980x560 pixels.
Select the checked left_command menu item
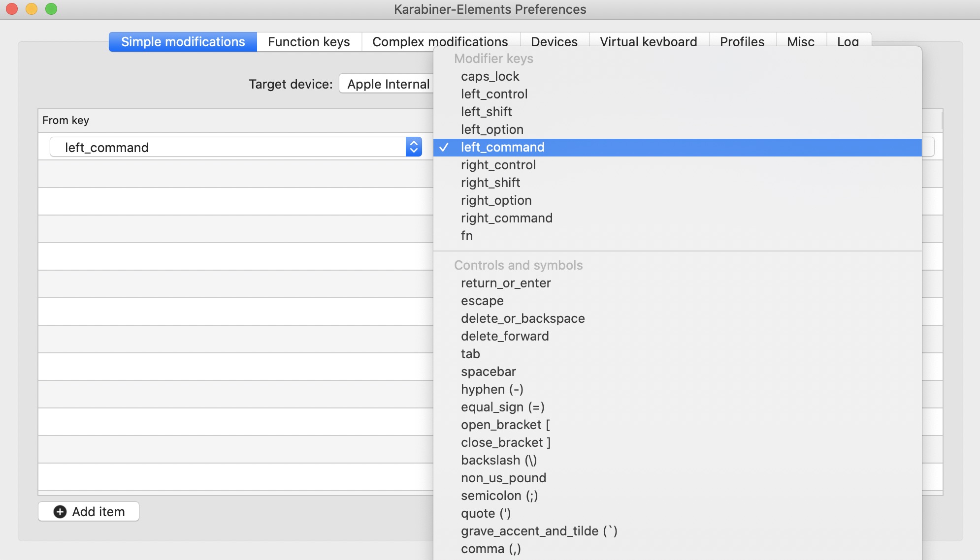(x=502, y=147)
